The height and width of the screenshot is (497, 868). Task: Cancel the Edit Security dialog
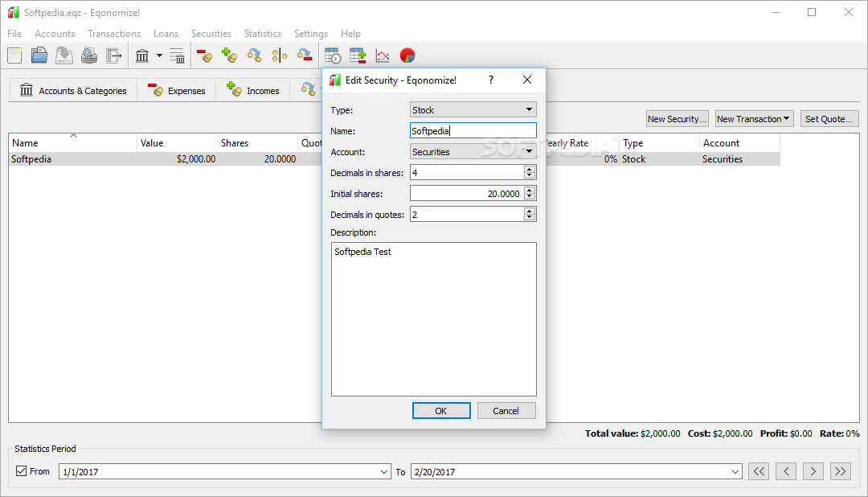click(506, 411)
